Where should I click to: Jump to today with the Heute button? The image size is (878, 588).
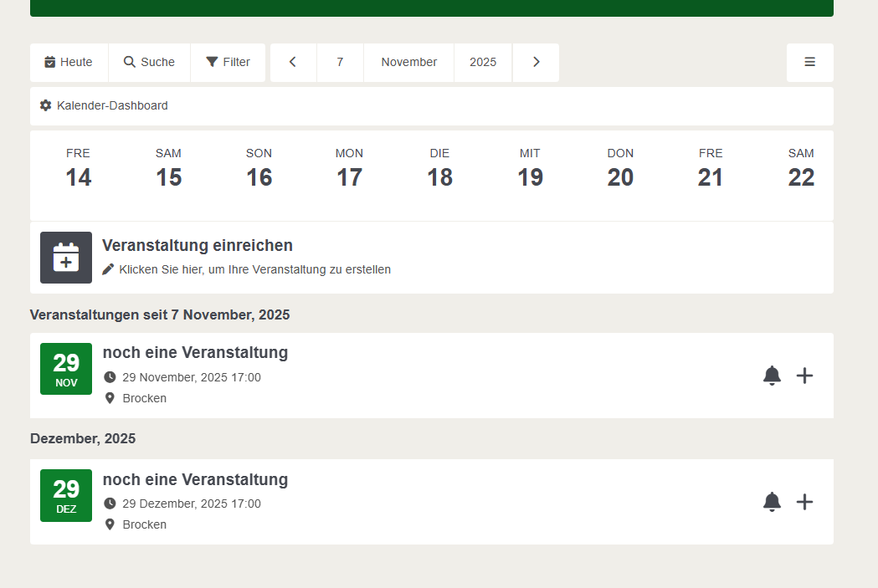click(x=69, y=62)
